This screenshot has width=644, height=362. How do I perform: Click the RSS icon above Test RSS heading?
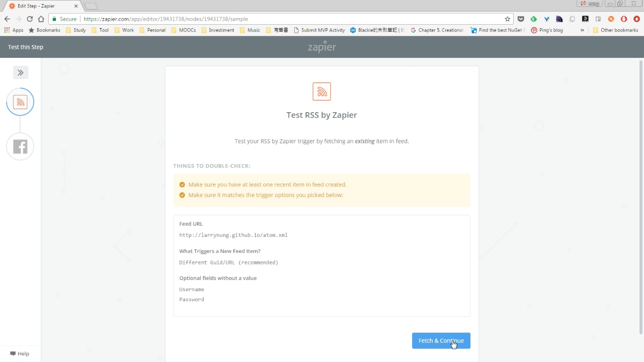click(322, 92)
